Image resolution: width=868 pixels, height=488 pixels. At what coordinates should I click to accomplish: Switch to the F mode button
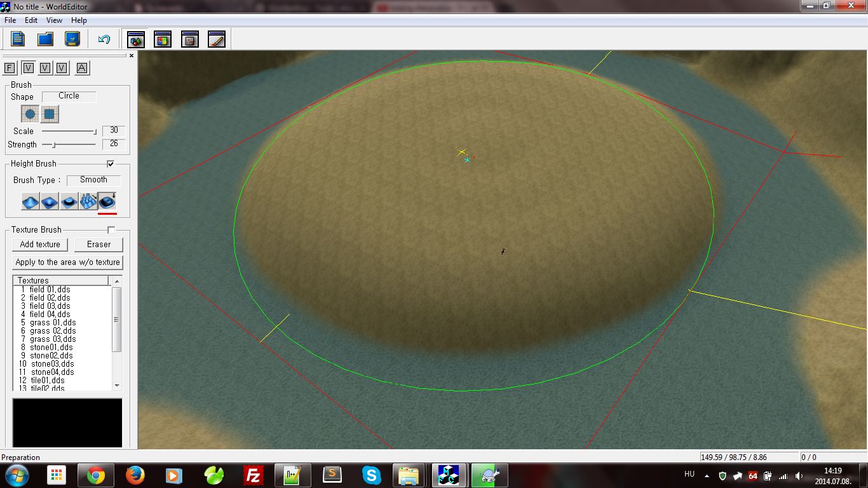tap(10, 68)
